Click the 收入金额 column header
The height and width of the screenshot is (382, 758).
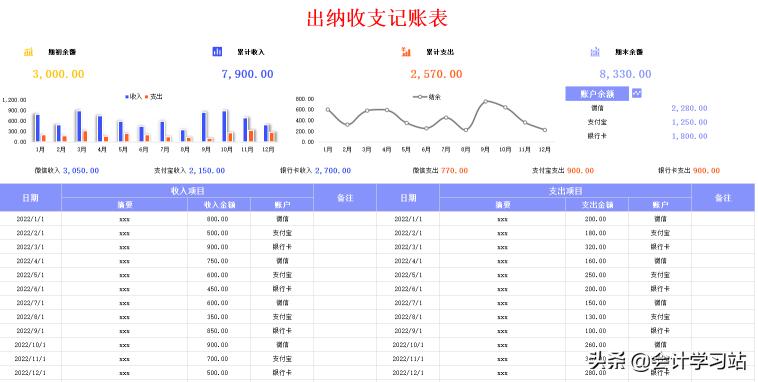[219, 205]
